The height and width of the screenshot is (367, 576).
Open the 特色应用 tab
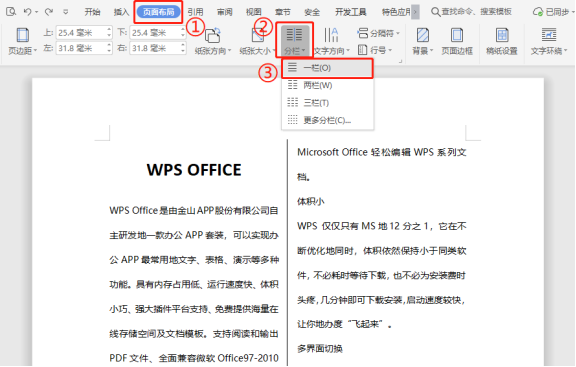pyautogui.click(x=396, y=12)
